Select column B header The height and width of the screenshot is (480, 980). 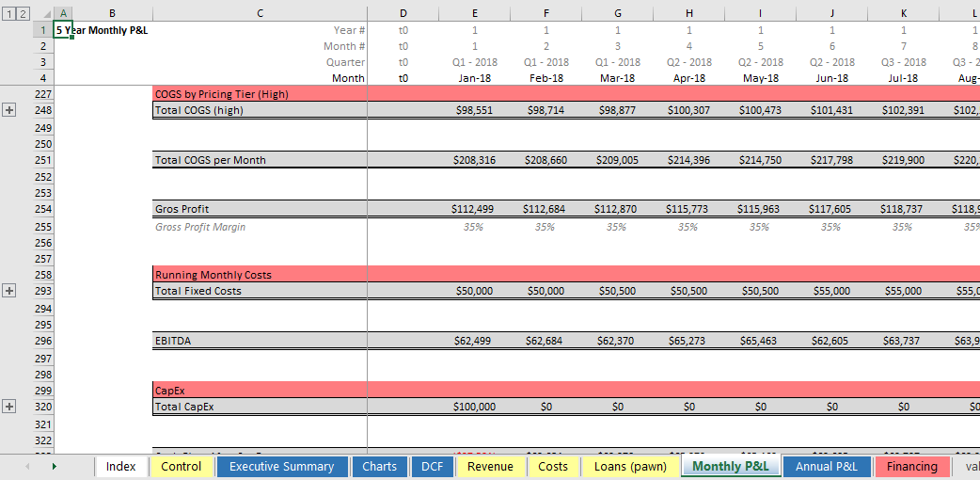coord(112,13)
